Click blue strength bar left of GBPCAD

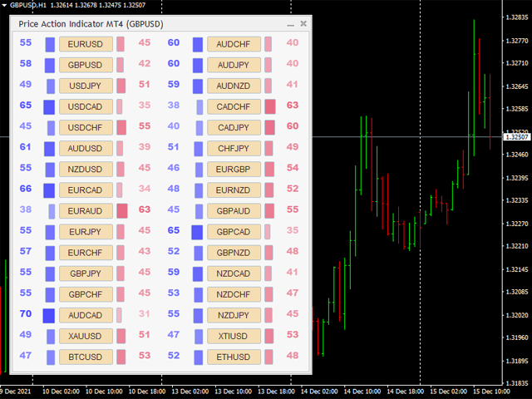point(197,232)
